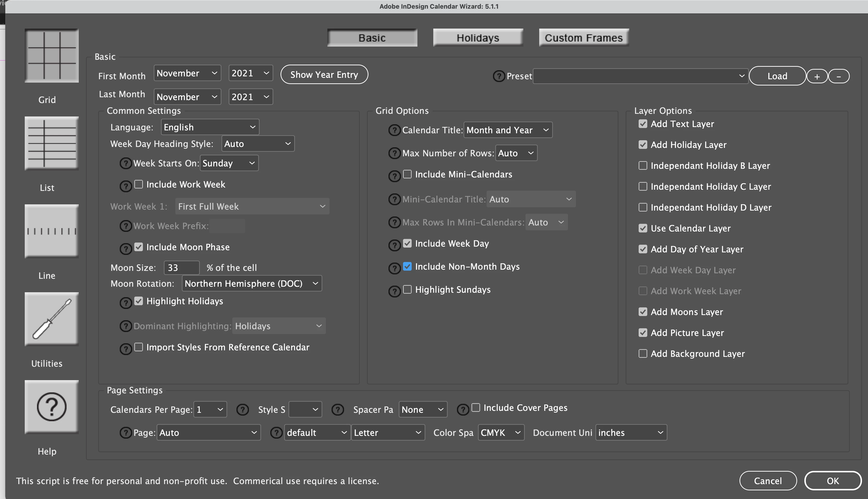The image size is (868, 499).
Task: Toggle Highlight Sundays checkbox
Action: [407, 290]
